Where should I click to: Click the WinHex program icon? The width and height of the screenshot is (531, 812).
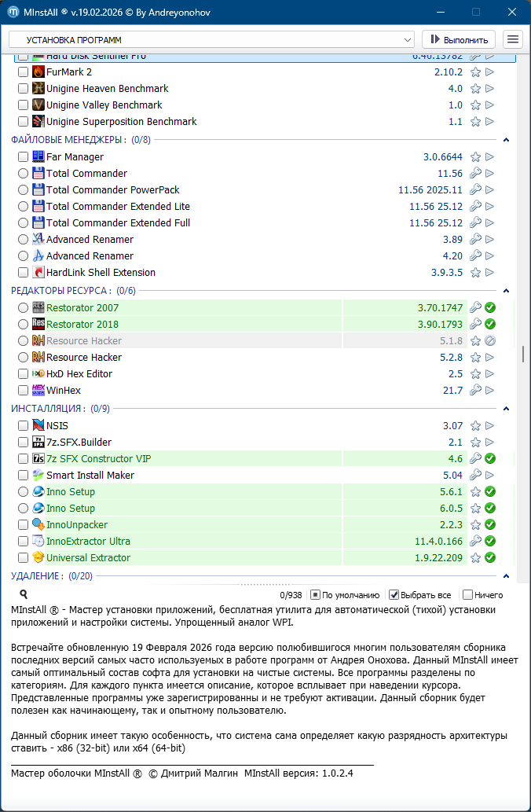tap(38, 391)
